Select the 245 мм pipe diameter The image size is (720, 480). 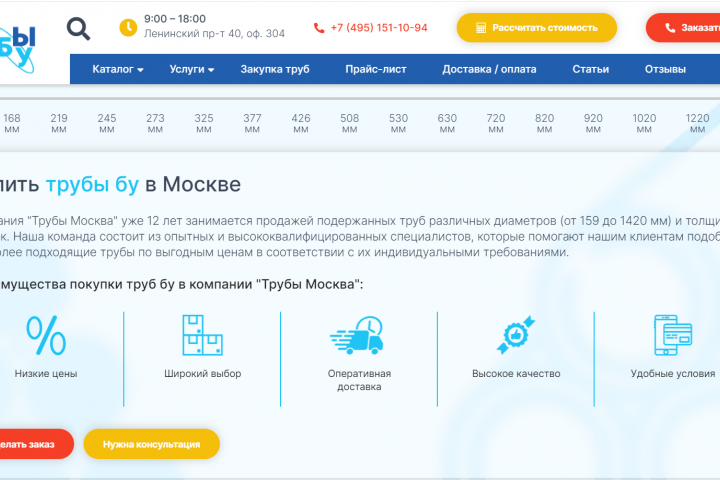[x=107, y=123]
